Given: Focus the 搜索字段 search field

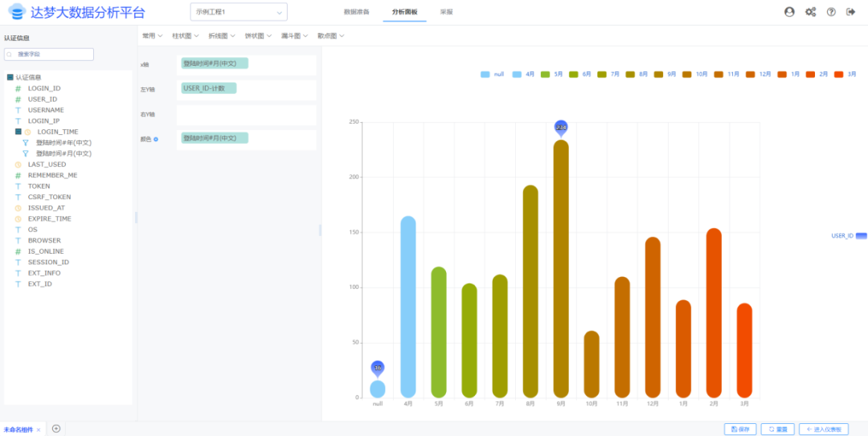Looking at the screenshot, I should pyautogui.click(x=49, y=55).
